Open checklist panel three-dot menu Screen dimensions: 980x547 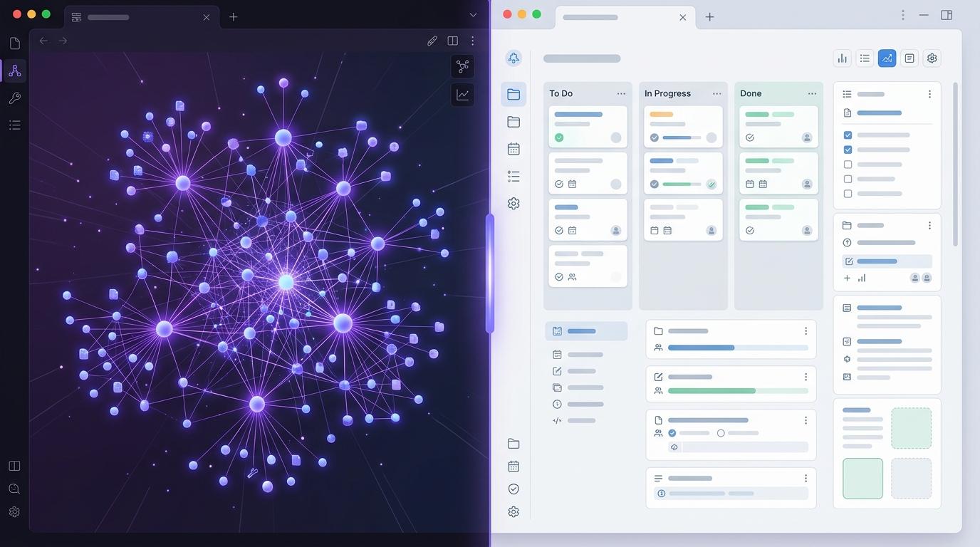[x=929, y=94]
